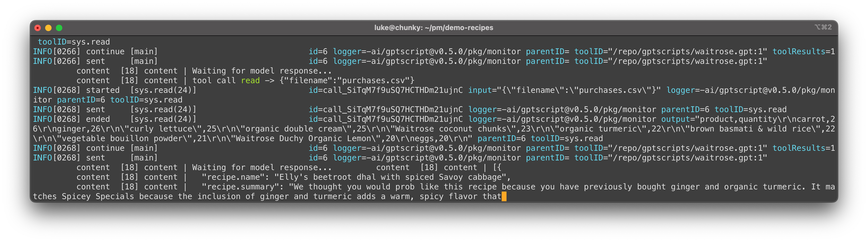Click the window title luke@chunky: ~/pm/demo-recipes
Screen dimensions: 868x242
[434, 28]
